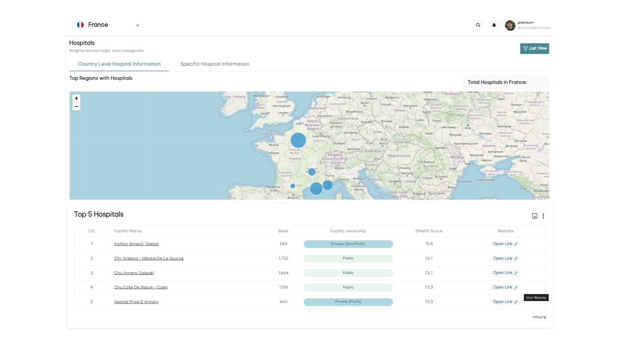644x359 pixels.
Task: Expand the France country selector
Action: point(137,25)
